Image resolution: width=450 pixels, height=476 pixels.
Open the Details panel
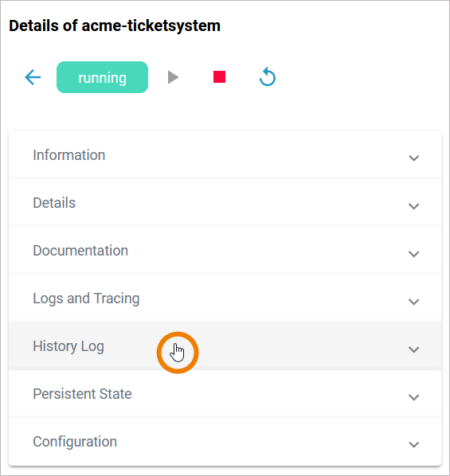225,203
